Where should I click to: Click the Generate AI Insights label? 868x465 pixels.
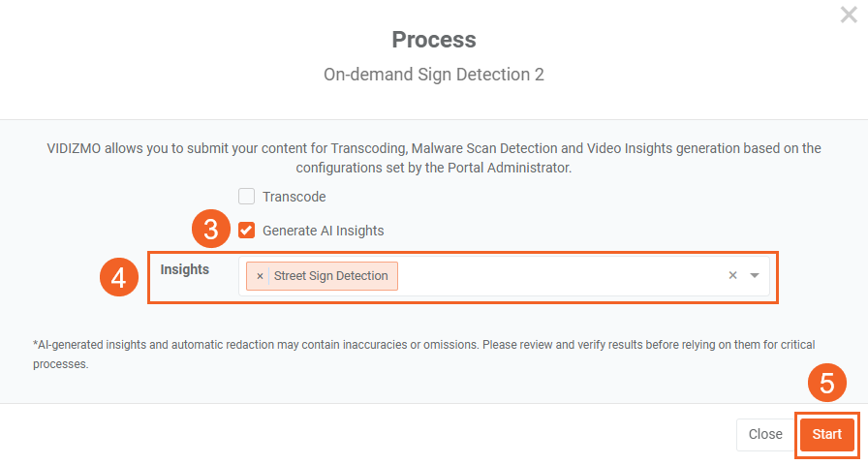323,231
